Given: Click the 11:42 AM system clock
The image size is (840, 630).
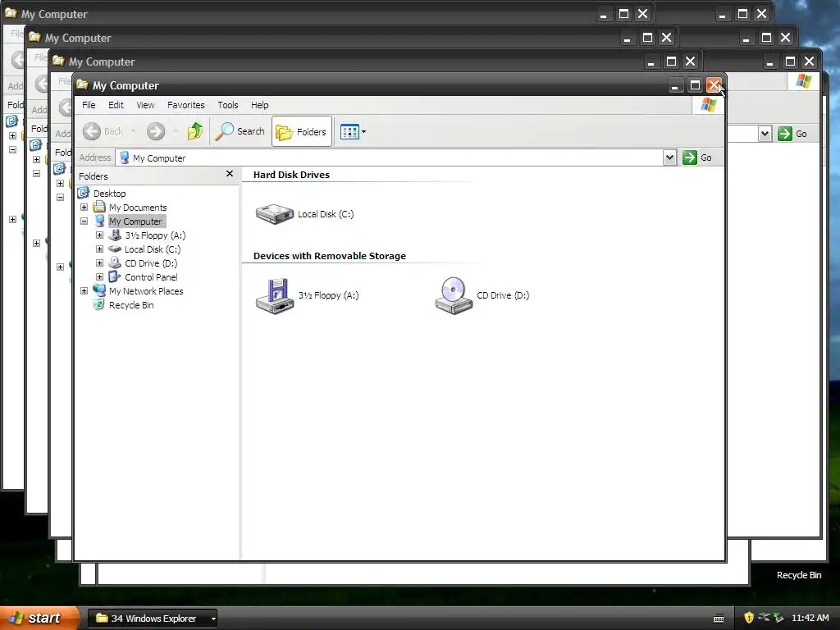Looking at the screenshot, I should (810, 618).
